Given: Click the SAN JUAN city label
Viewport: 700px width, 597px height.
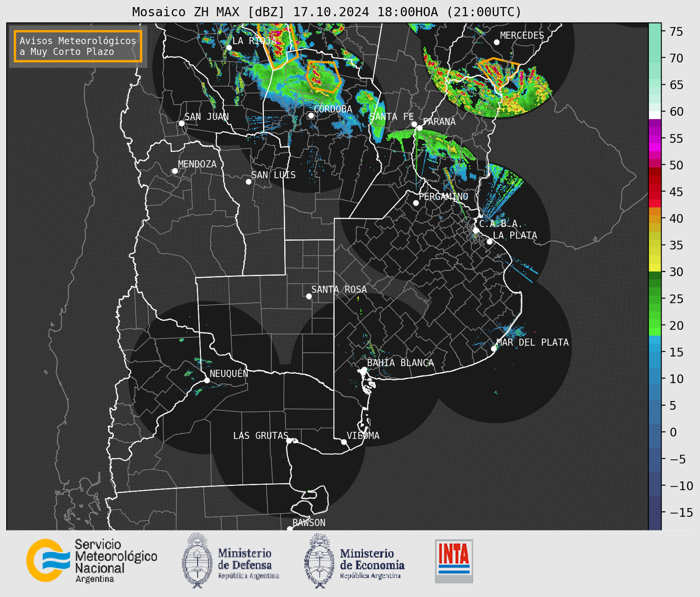Looking at the screenshot, I should [206, 117].
